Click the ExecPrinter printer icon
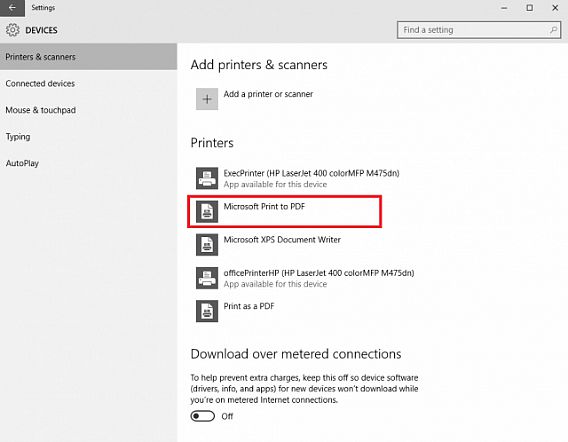This screenshot has width=568, height=442. point(207,178)
